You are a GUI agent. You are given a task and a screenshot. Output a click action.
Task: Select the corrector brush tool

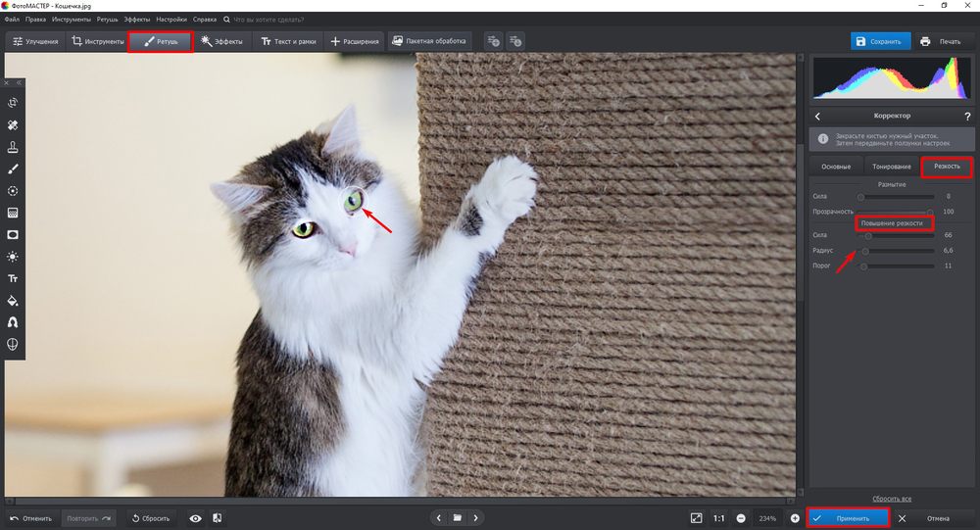13,169
